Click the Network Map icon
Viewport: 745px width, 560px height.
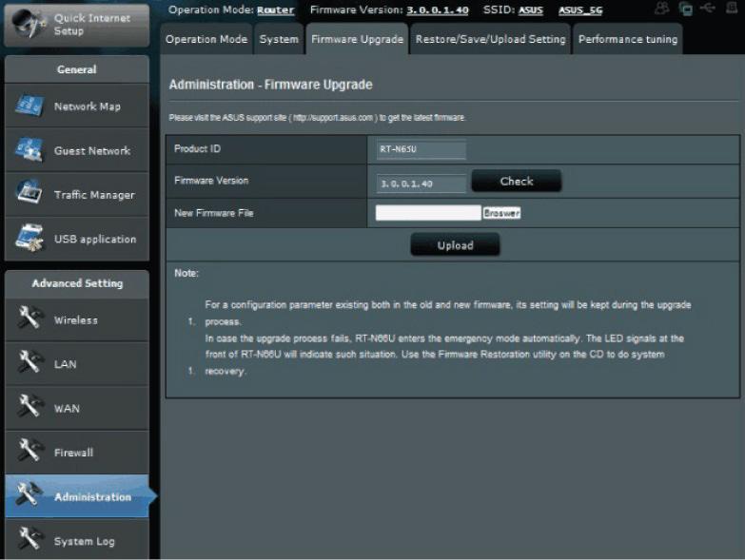tap(29, 106)
